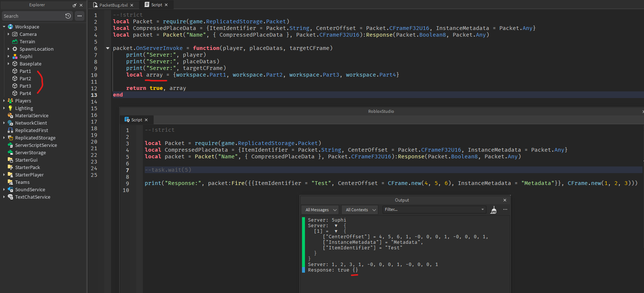Expand the ReplicatedStorage node

[4, 138]
